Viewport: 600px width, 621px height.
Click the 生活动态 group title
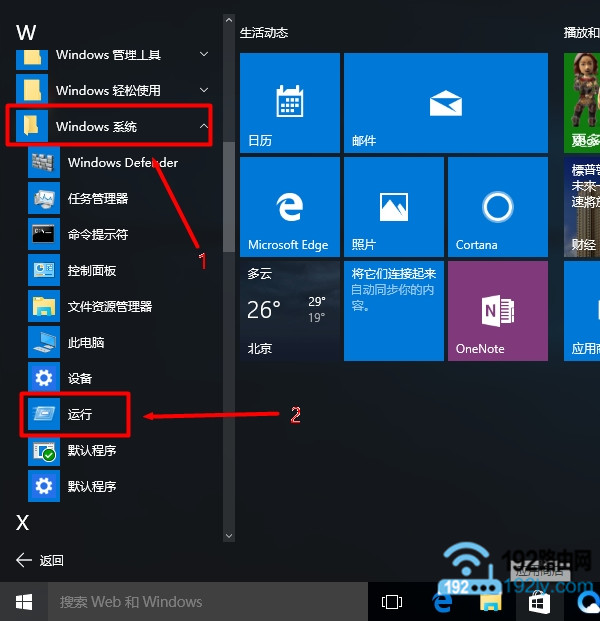[264, 33]
